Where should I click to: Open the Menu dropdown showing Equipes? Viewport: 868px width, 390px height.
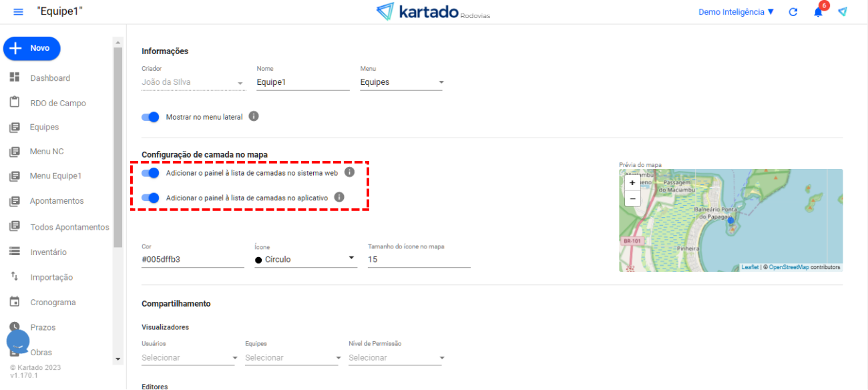point(402,83)
